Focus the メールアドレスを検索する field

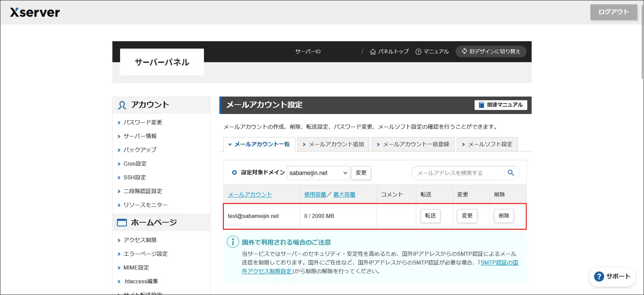pos(458,173)
